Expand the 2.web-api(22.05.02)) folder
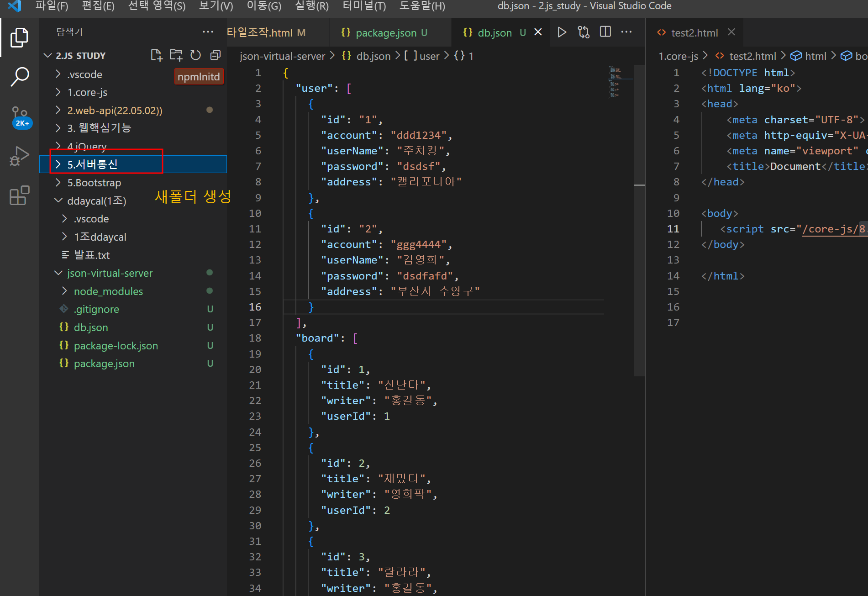 58,110
